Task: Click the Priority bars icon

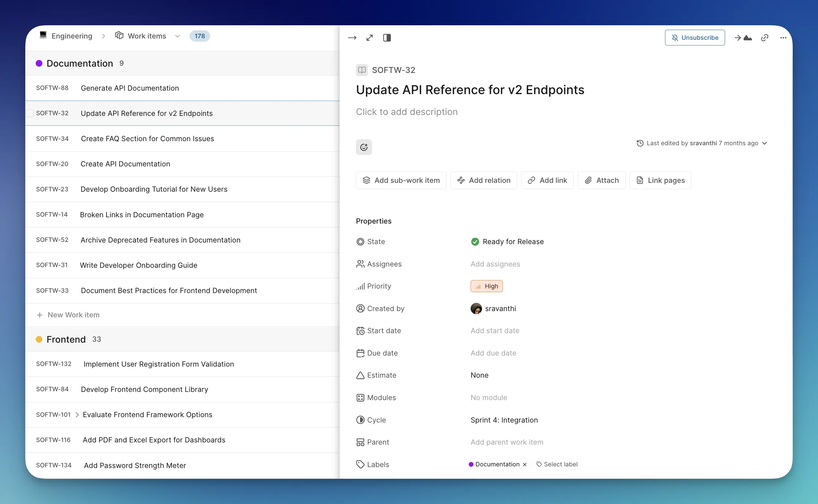Action: tap(360, 286)
